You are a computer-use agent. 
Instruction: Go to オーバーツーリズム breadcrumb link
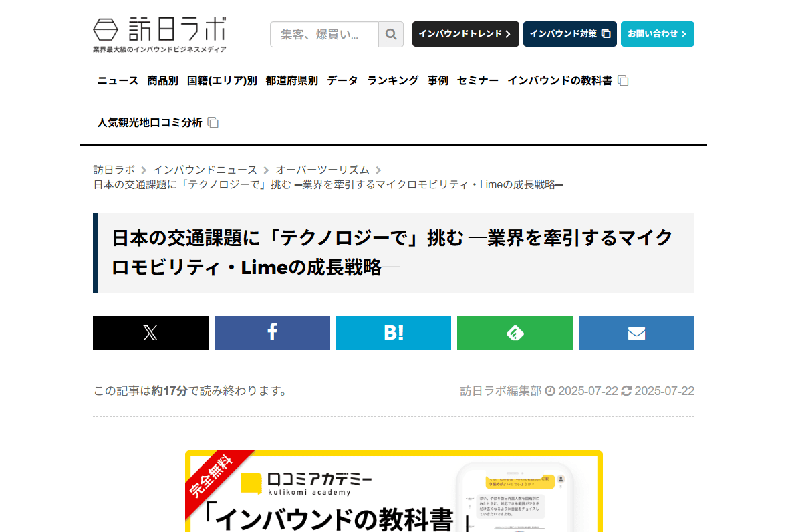point(322,170)
